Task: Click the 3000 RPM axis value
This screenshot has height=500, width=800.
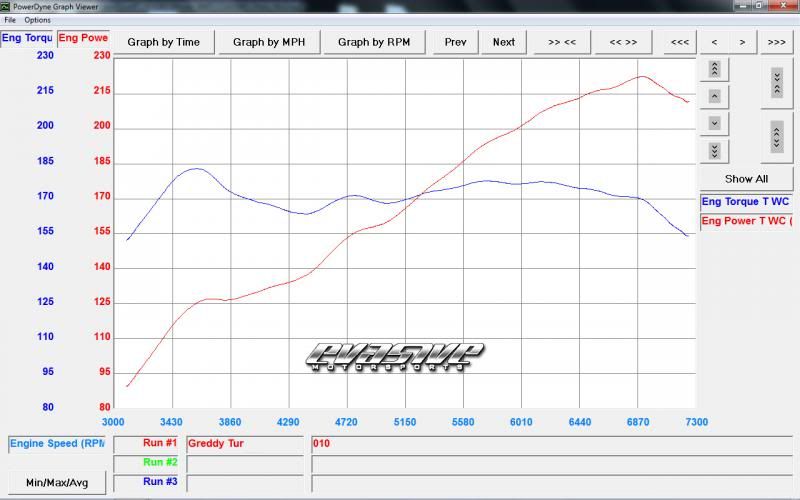Action: click(x=113, y=422)
